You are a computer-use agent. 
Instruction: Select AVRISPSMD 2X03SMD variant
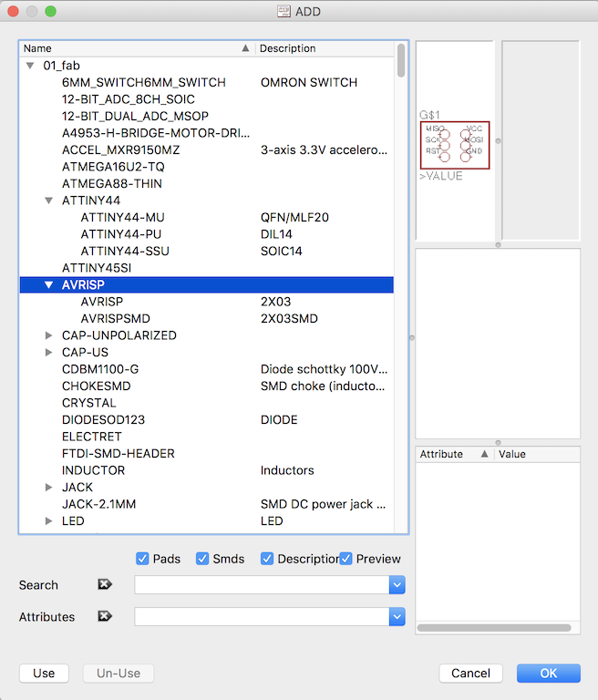coord(206,319)
